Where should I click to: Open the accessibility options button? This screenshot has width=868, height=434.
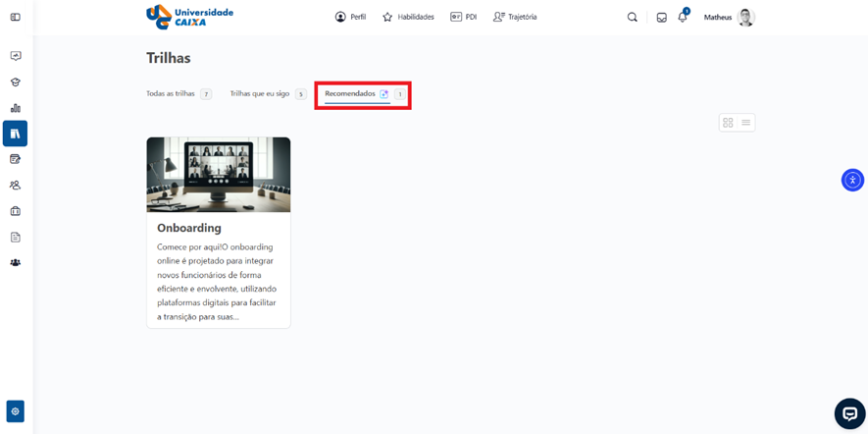tap(851, 180)
